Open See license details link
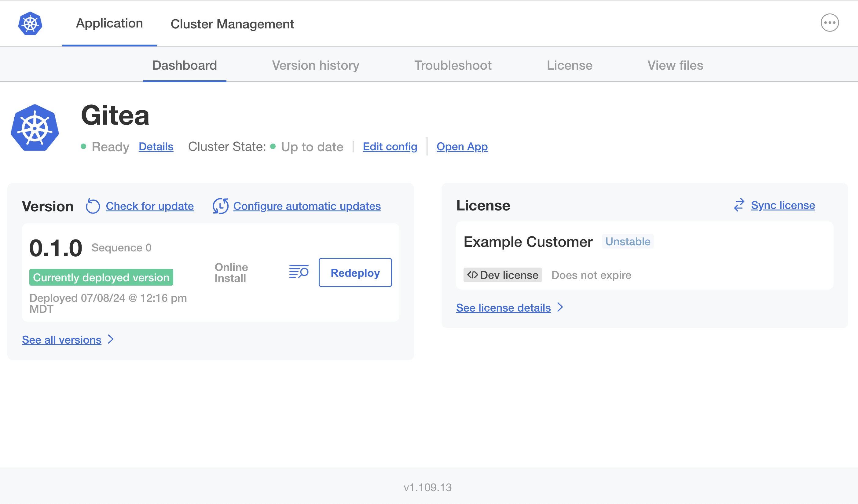The height and width of the screenshot is (504, 858). click(x=503, y=308)
